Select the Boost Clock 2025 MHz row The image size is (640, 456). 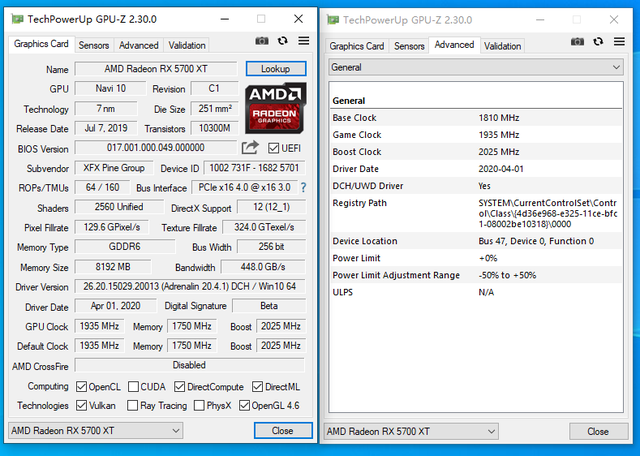click(476, 152)
